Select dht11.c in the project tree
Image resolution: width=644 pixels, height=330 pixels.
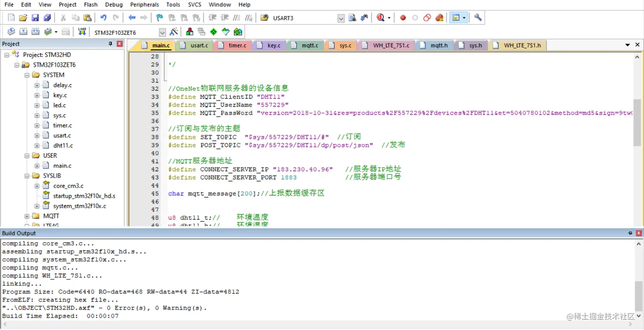63,146
